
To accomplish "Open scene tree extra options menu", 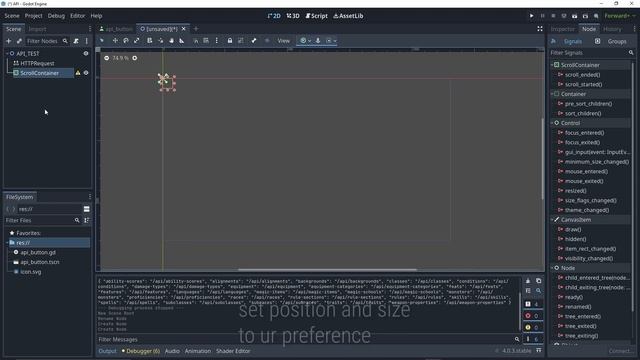I will [87, 41].
